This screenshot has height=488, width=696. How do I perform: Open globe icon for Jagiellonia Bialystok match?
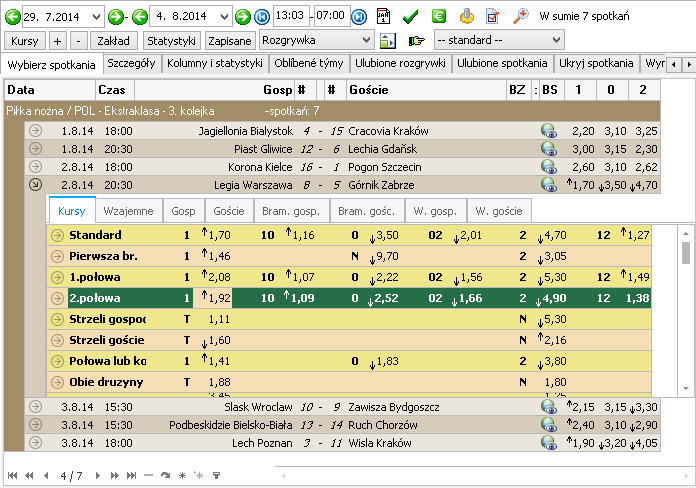548,131
